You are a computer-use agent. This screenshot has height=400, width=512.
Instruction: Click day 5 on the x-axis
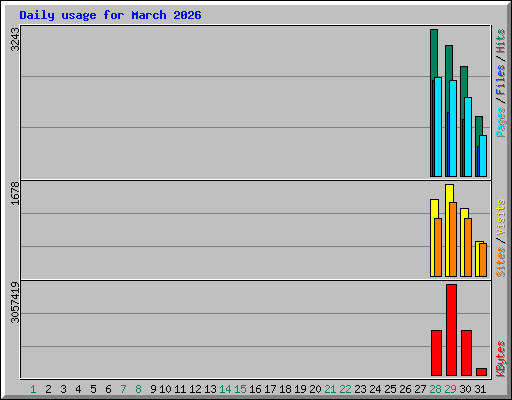point(93,389)
